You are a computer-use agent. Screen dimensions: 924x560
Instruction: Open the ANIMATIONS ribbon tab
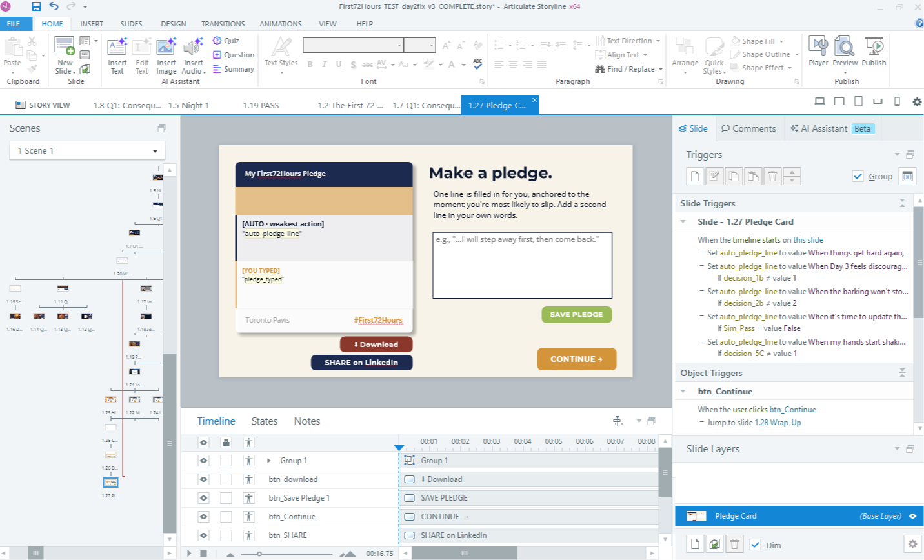281,24
